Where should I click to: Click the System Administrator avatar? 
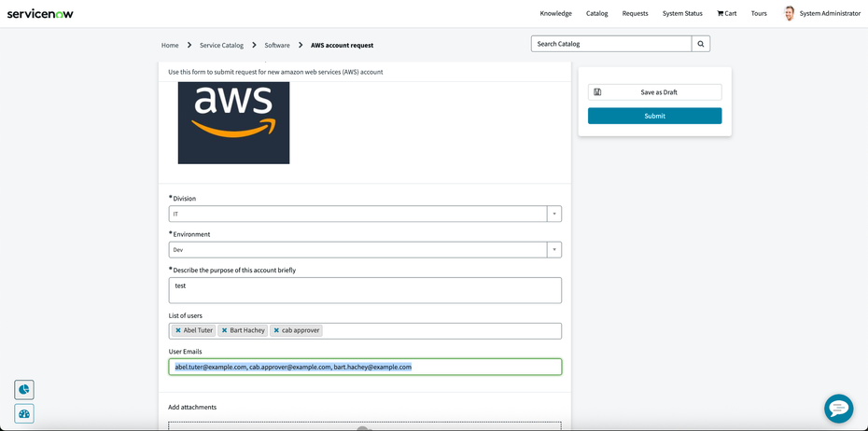790,14
